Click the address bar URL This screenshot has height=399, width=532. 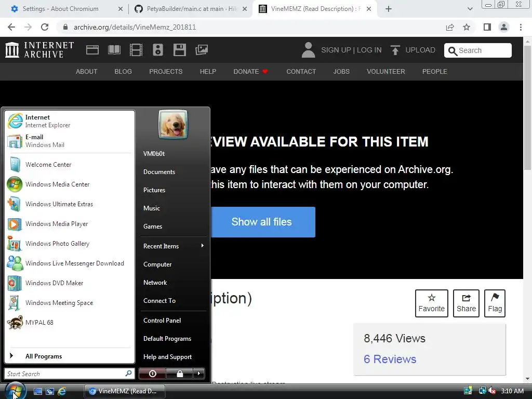pyautogui.click(x=135, y=27)
